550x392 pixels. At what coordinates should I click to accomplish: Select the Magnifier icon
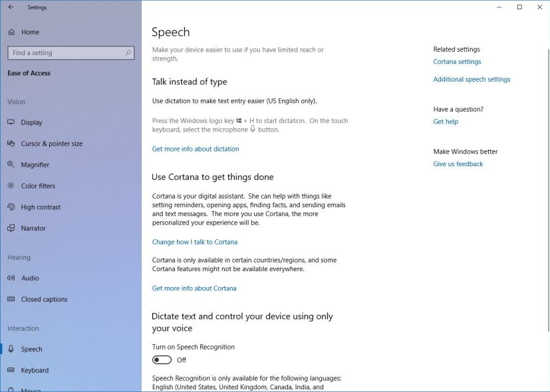click(11, 165)
